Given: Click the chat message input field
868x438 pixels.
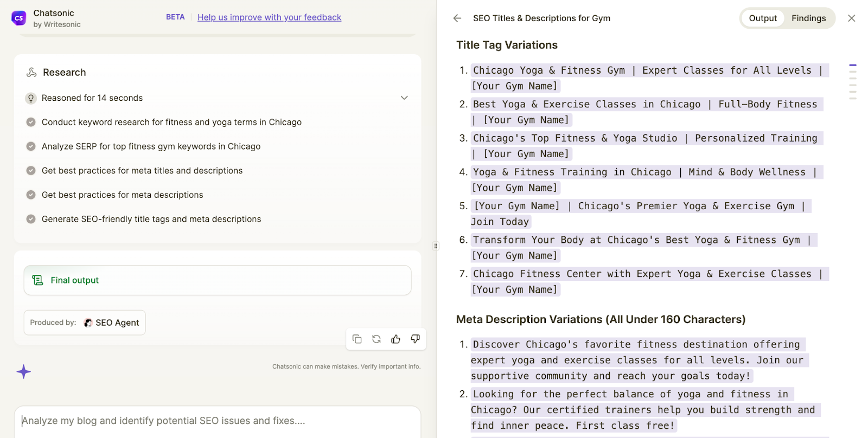Looking at the screenshot, I should pyautogui.click(x=217, y=421).
